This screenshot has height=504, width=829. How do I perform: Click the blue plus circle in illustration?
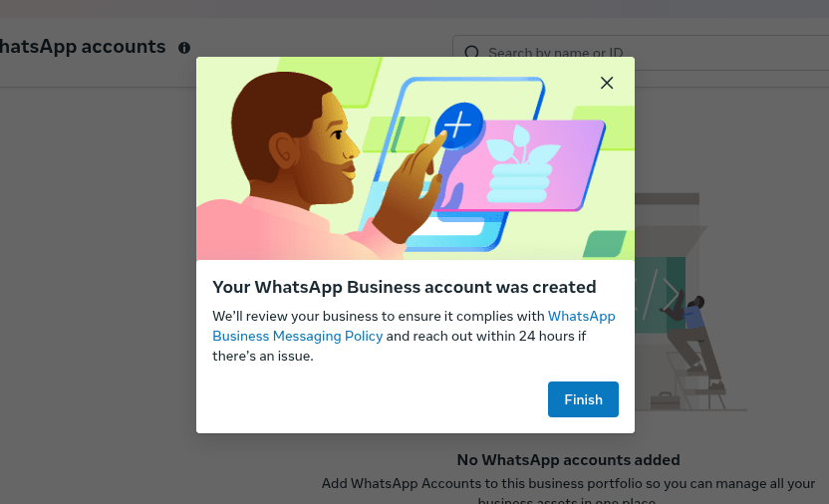458,126
